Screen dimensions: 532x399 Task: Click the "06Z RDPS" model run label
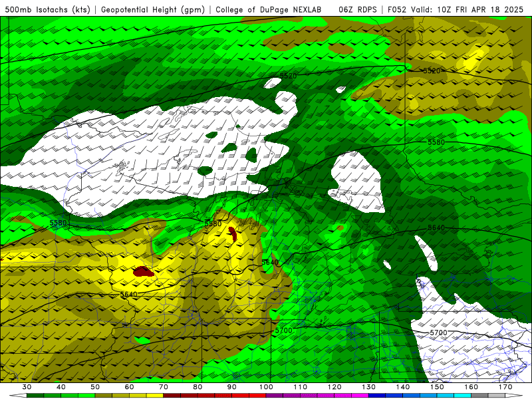pos(358,10)
